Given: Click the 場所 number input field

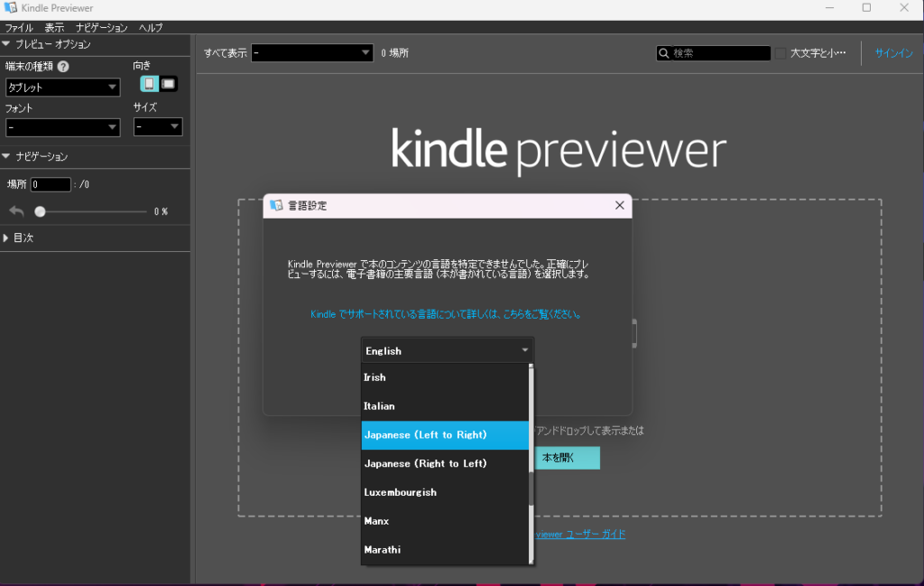Looking at the screenshot, I should [51, 184].
